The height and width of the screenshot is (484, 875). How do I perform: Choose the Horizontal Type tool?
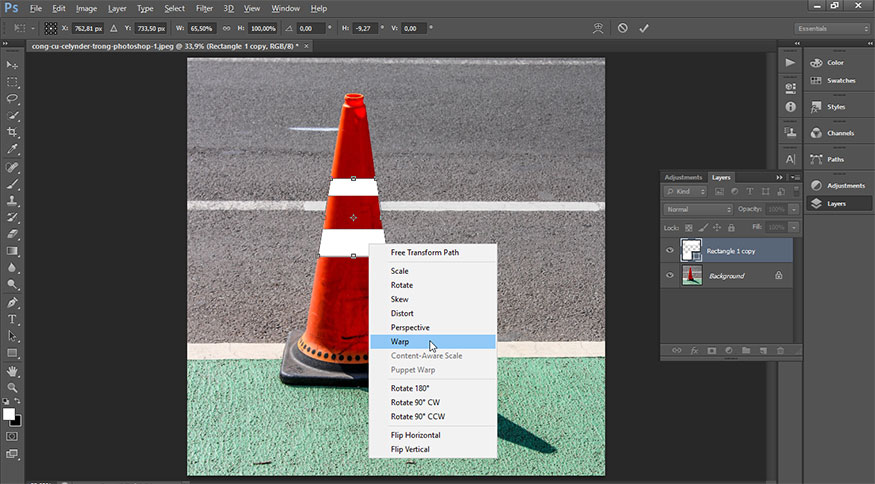pos(13,319)
